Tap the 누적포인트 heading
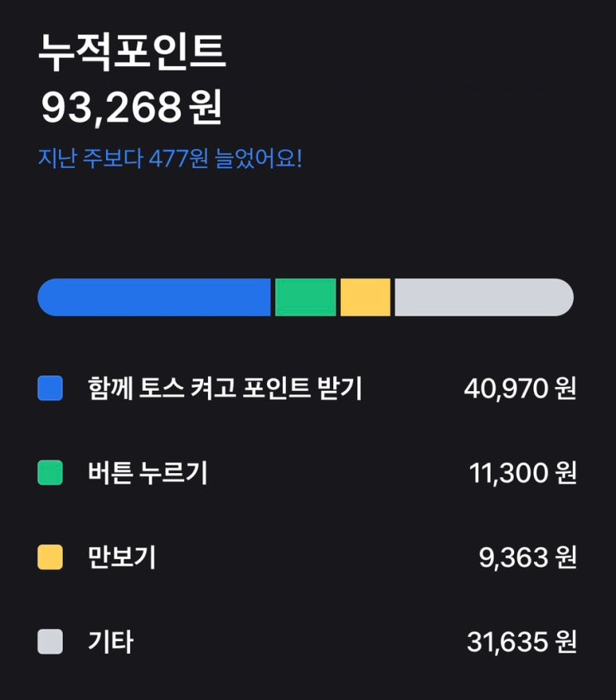The height and width of the screenshot is (700, 616). [132, 54]
